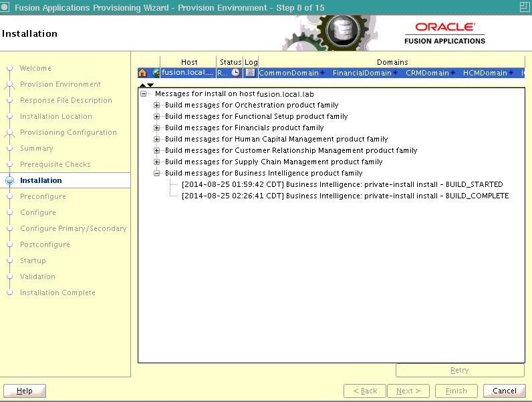Click the globe icon beside fusion.local host
Image resolution: width=532 pixels, height=402 pixels.
[156, 73]
